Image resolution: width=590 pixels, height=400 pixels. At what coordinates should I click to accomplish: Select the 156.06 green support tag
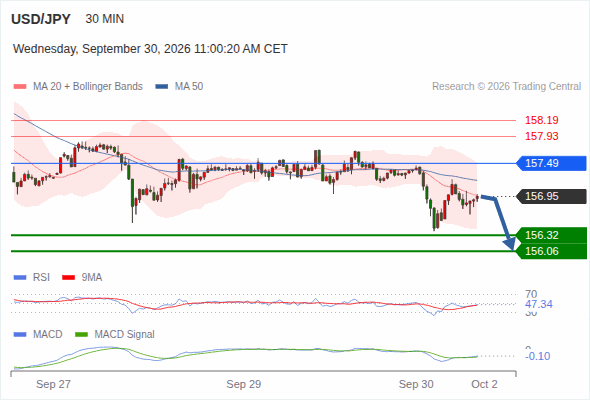(x=551, y=251)
